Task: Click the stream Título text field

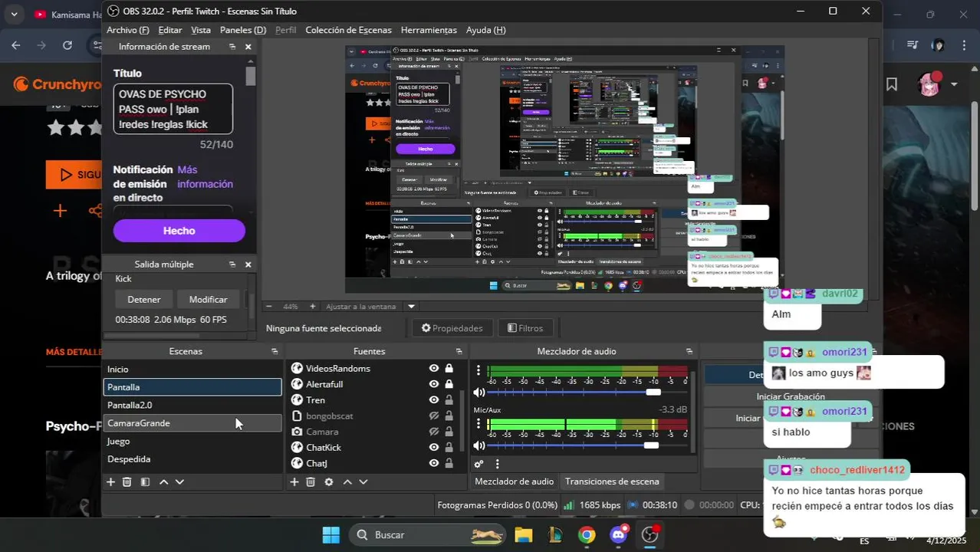Action: tap(173, 109)
